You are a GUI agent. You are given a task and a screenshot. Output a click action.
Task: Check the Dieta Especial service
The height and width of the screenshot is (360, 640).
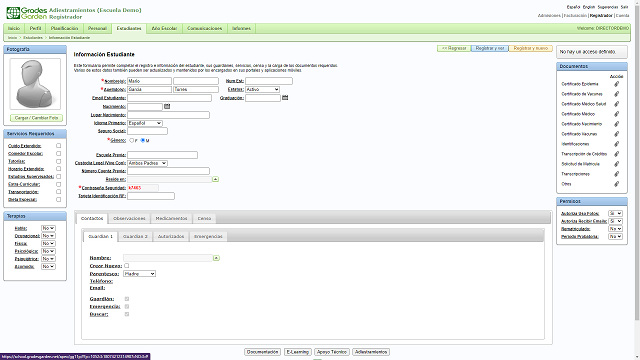click(x=58, y=200)
